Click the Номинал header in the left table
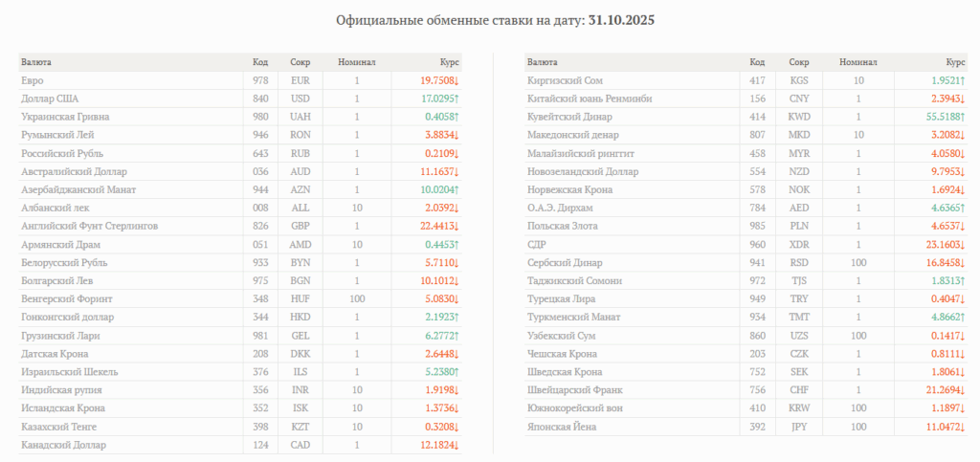 (357, 62)
